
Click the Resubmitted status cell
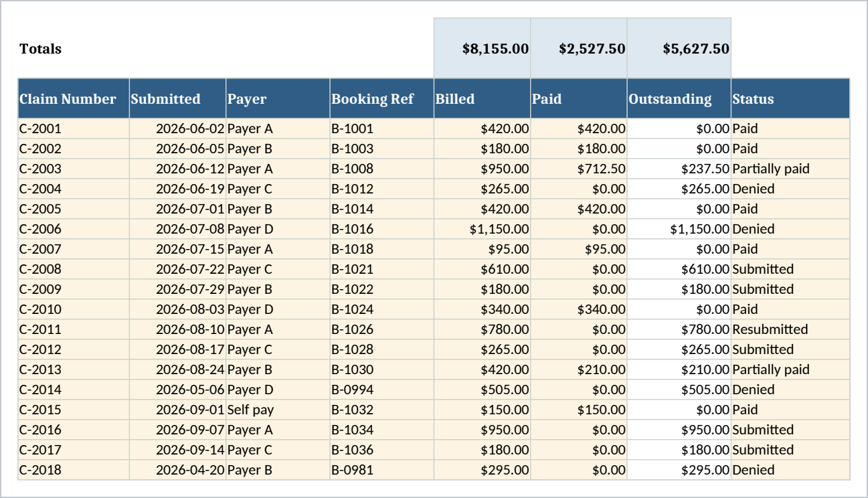tap(790, 329)
